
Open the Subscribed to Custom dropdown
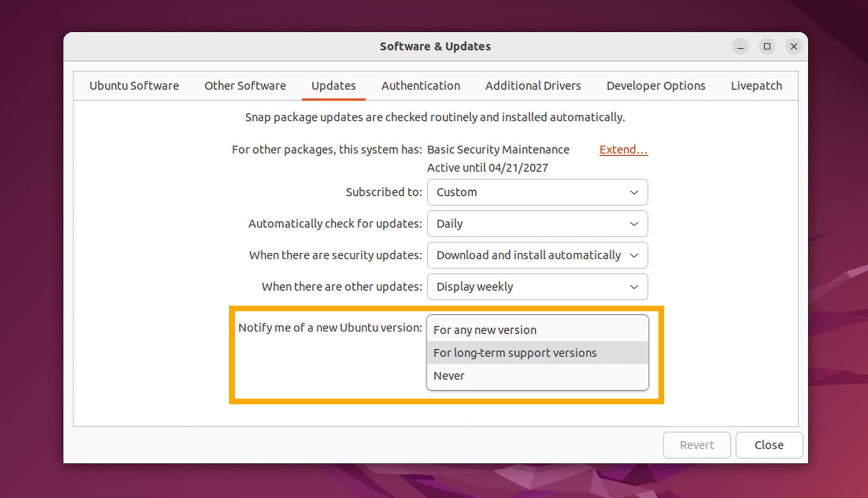tap(537, 192)
